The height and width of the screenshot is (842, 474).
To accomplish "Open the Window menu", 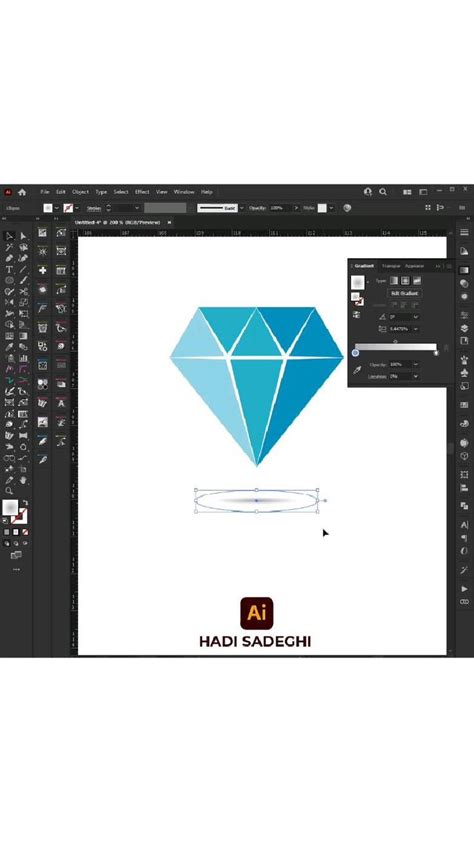I will [x=184, y=192].
